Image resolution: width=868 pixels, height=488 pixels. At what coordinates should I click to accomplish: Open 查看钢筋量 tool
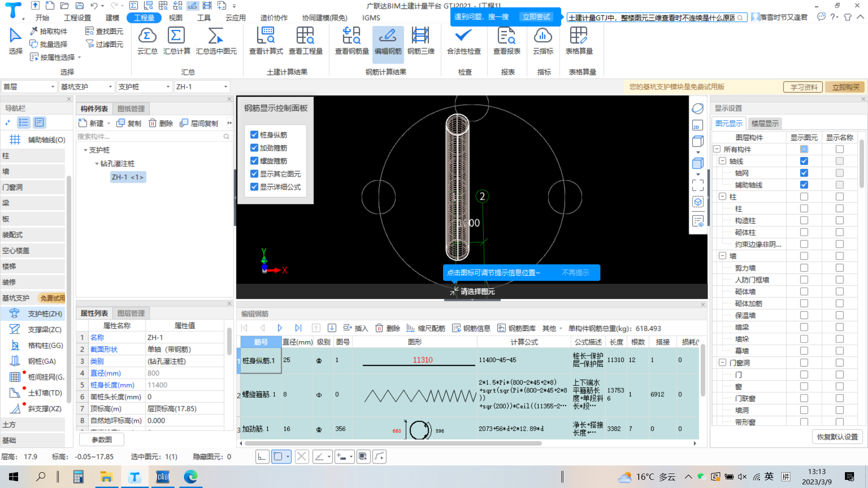[x=352, y=41]
